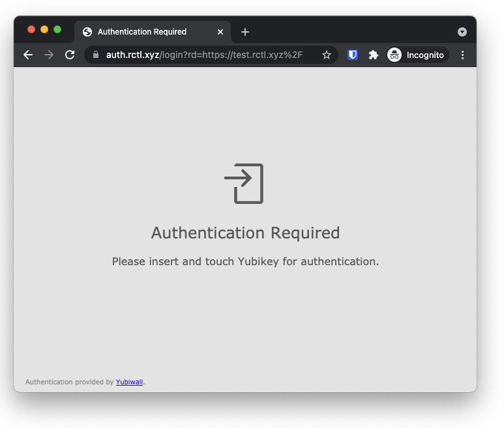Click the Incognito profile button

(418, 55)
